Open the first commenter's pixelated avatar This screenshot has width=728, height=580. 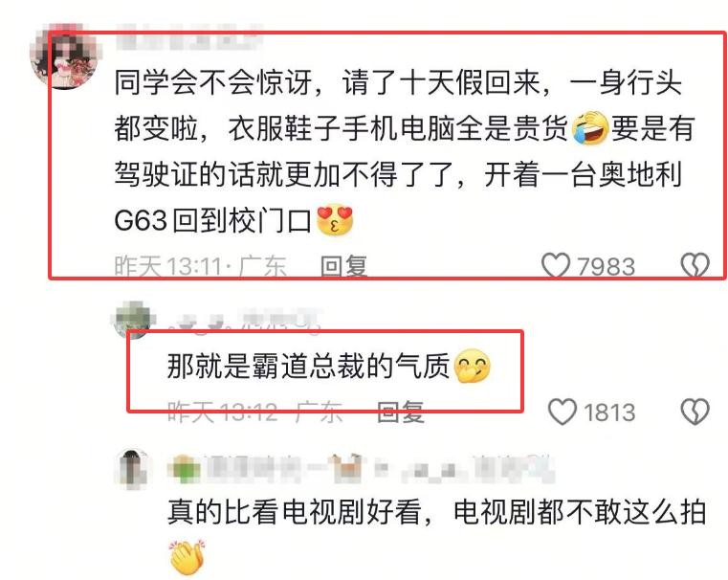point(63,56)
